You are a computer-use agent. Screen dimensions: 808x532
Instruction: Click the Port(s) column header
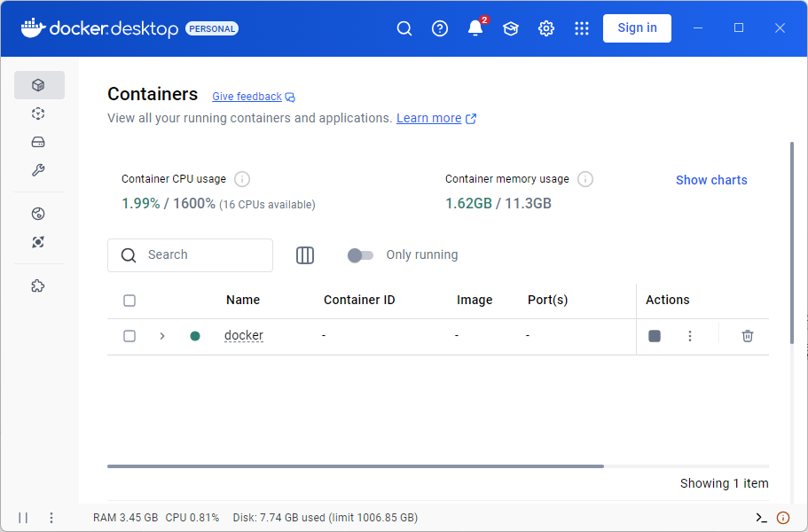(x=548, y=300)
